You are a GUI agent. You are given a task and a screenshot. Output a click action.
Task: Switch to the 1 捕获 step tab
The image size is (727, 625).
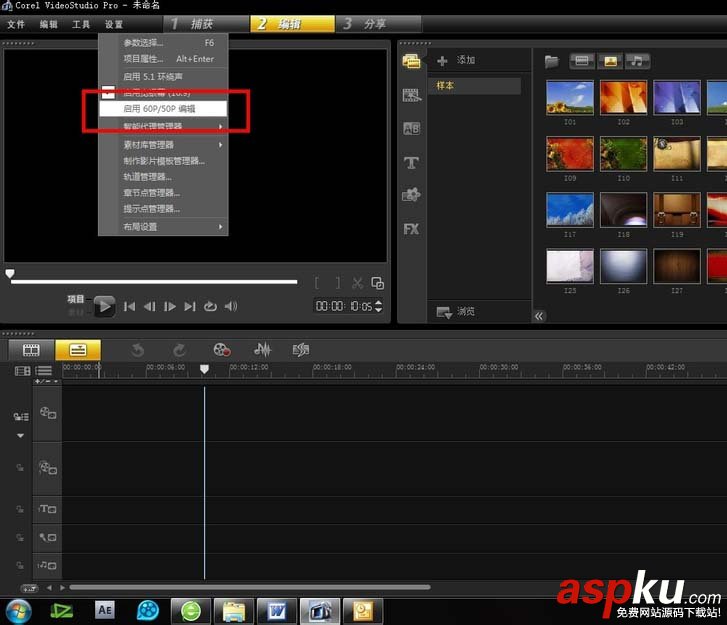(x=206, y=24)
